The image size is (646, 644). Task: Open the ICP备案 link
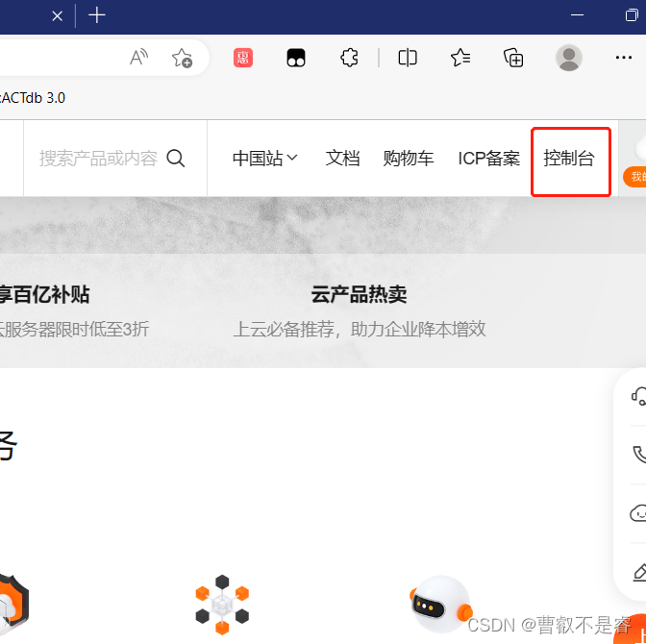489,159
